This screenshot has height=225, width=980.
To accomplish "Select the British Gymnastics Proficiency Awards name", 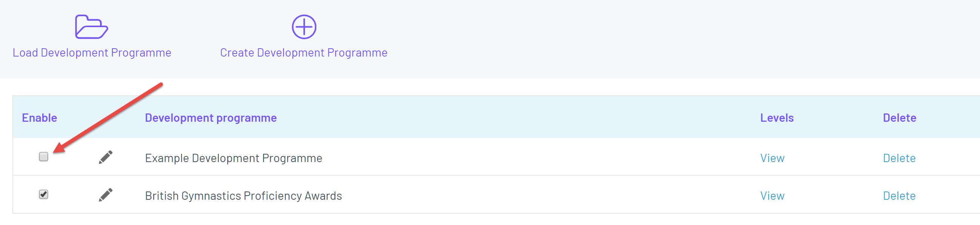I will [243, 196].
